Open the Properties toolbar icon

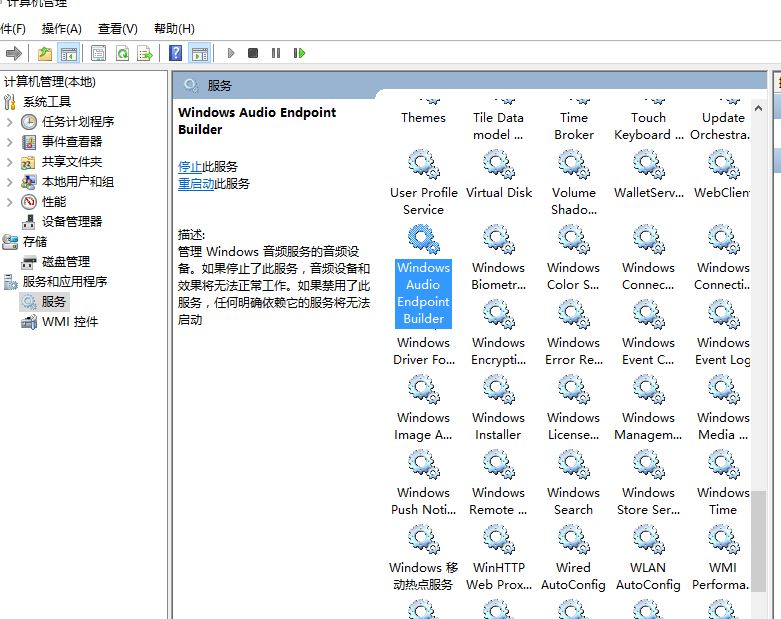point(99,53)
